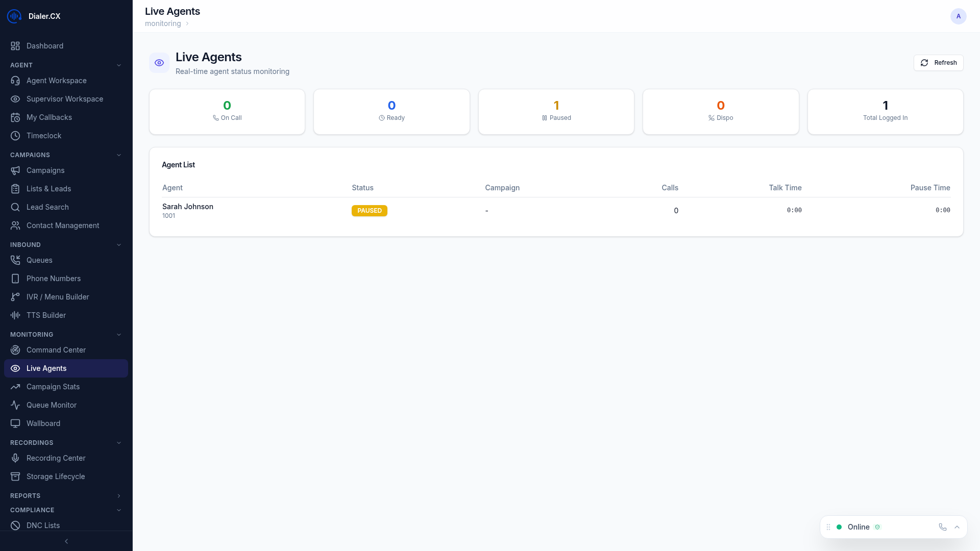
Task: Select the megaphone icon for Campaigns
Action: click(x=15, y=170)
